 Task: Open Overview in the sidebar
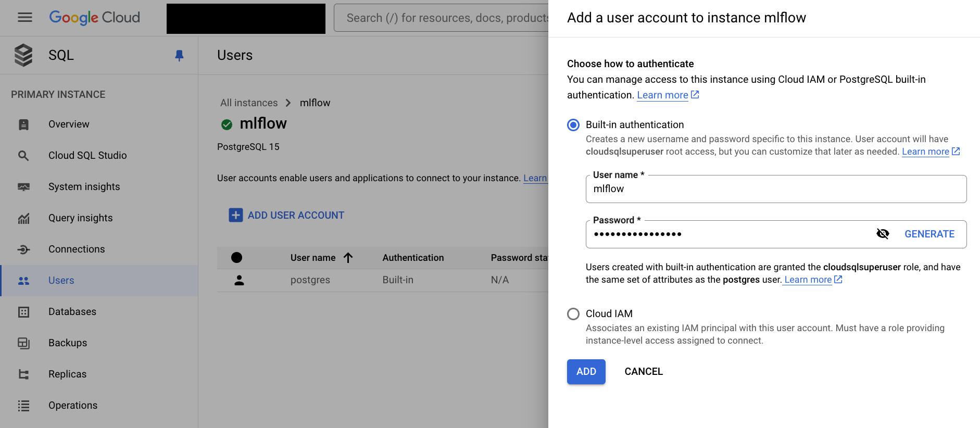click(99, 124)
